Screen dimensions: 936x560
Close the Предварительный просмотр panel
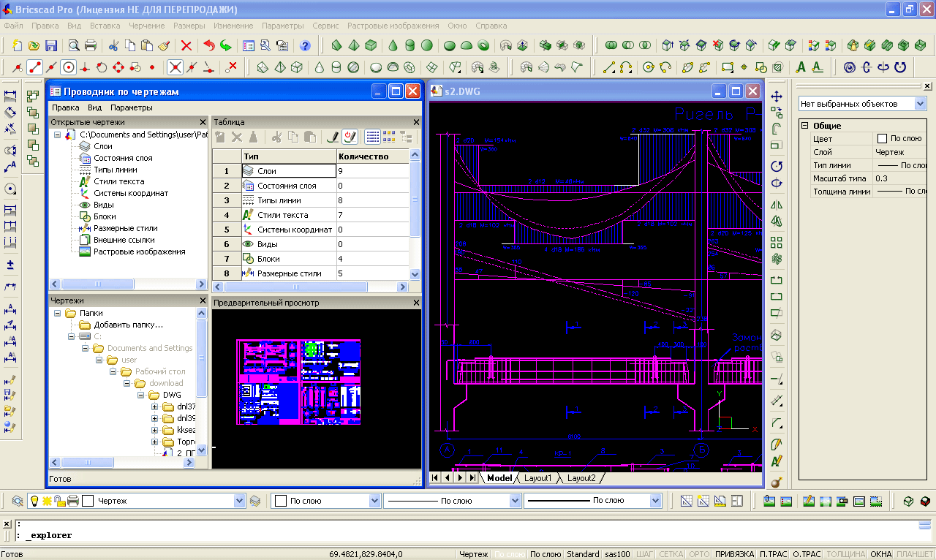[x=416, y=303]
